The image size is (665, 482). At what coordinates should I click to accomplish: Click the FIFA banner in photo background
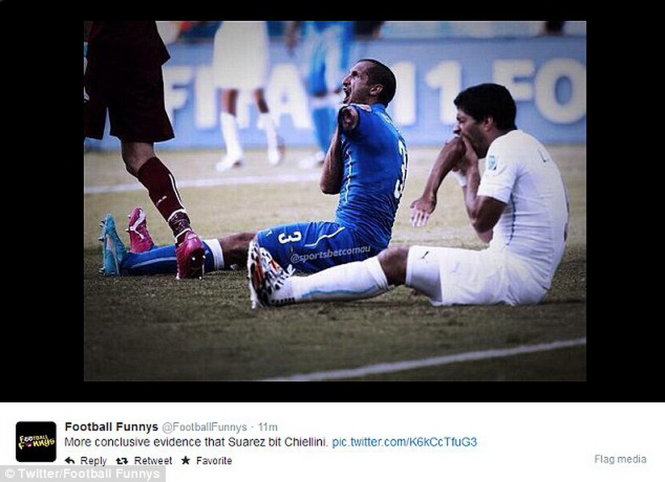(x=373, y=91)
